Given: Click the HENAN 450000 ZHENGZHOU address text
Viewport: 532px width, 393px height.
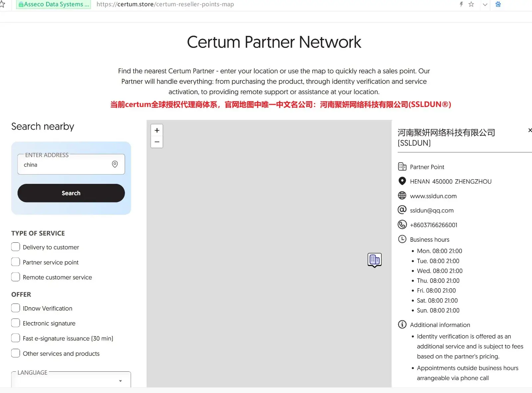Looking at the screenshot, I should [451, 182].
